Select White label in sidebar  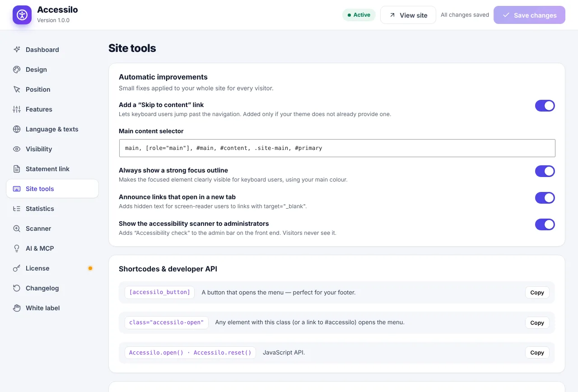[x=52, y=308]
